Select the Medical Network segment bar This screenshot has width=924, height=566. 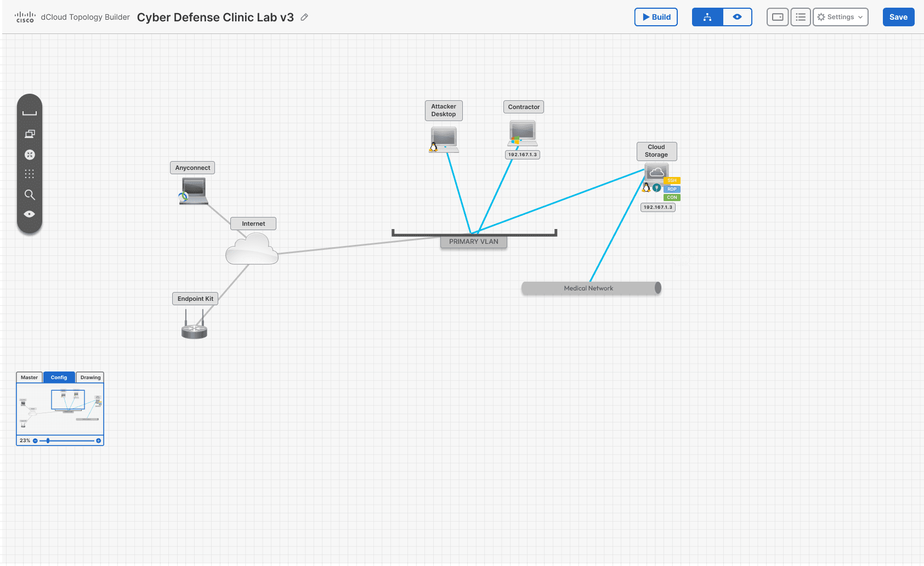(x=591, y=288)
